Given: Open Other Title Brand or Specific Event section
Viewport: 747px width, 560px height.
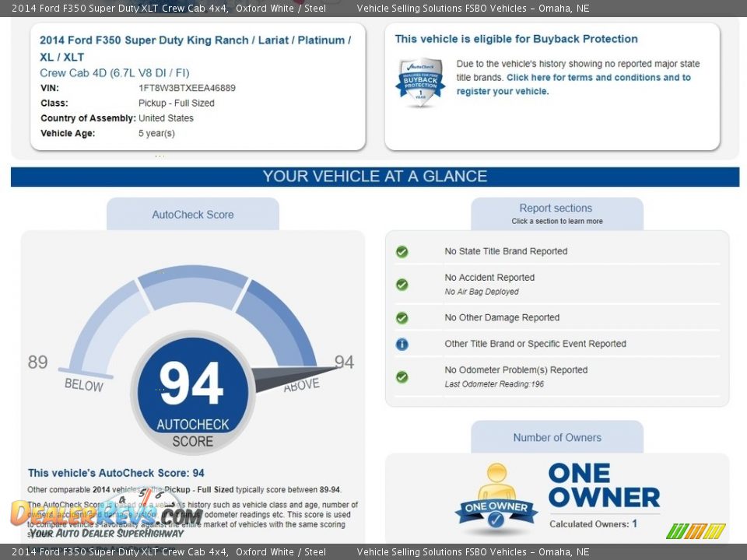Looking at the screenshot, I should pyautogui.click(x=535, y=343).
